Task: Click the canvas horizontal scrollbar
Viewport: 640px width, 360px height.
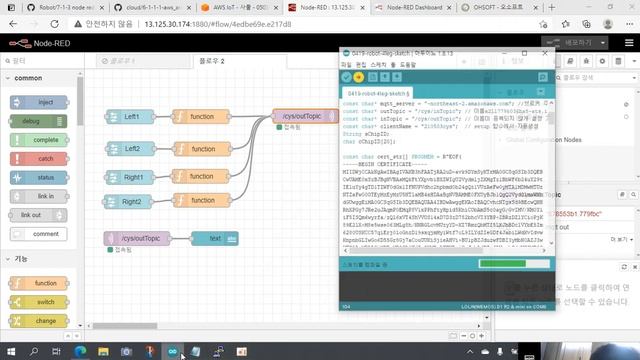Action: 124,326
